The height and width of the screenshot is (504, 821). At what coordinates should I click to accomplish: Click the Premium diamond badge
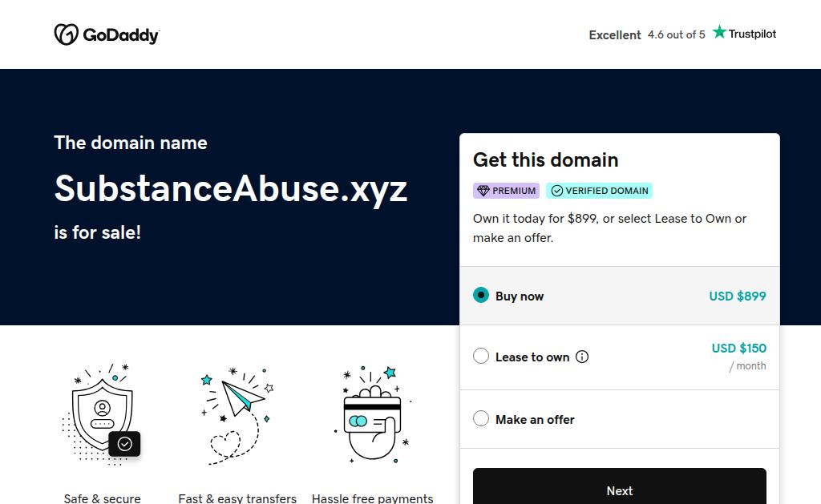point(506,191)
